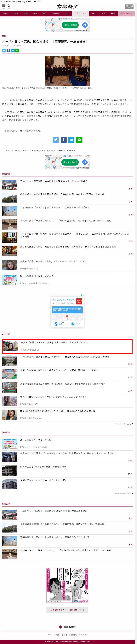Open the 人気 nav tab
The height and width of the screenshot is (644, 137).
pos(16,14)
